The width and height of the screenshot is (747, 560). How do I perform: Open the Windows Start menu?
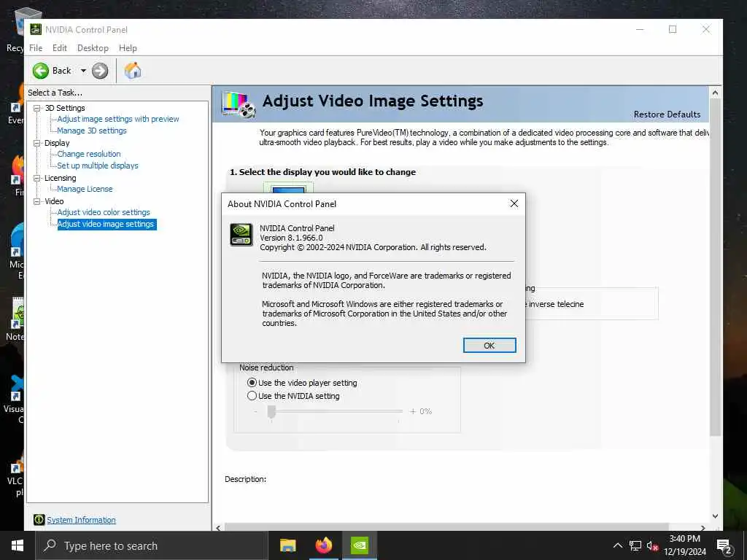18,545
